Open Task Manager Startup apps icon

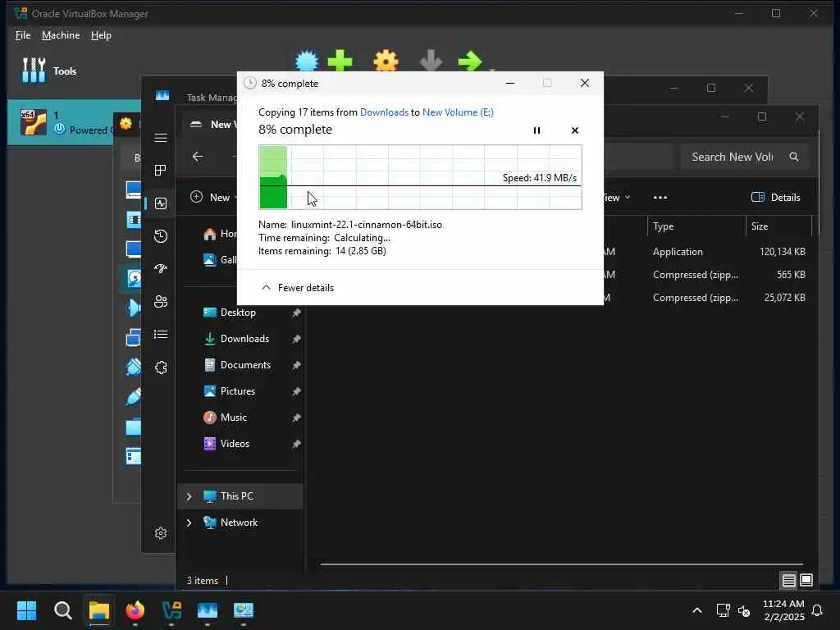point(161,269)
